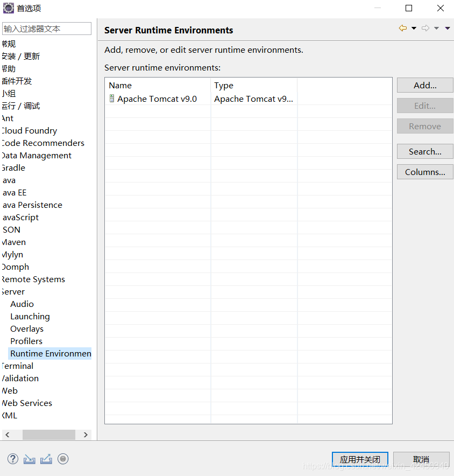
Task: Select the Web preferences tree item
Action: click(x=10, y=391)
